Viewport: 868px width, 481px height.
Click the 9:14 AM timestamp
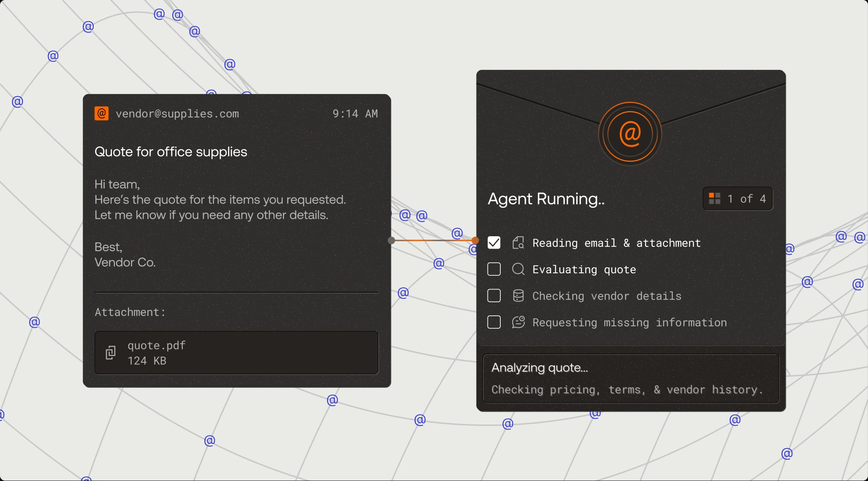pyautogui.click(x=355, y=114)
